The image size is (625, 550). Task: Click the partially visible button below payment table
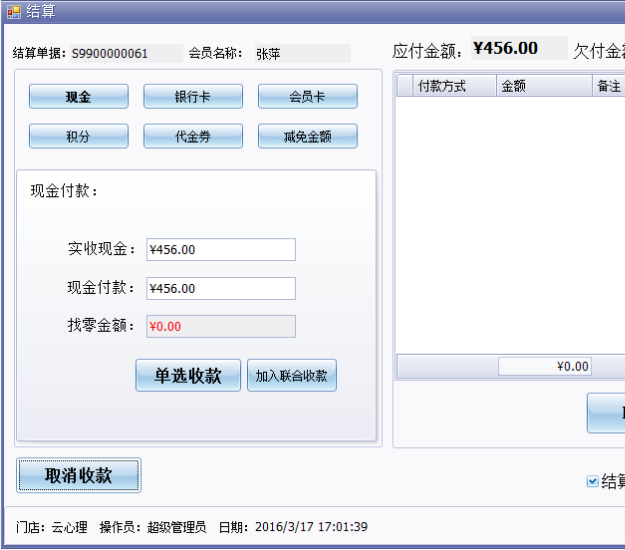(606, 413)
